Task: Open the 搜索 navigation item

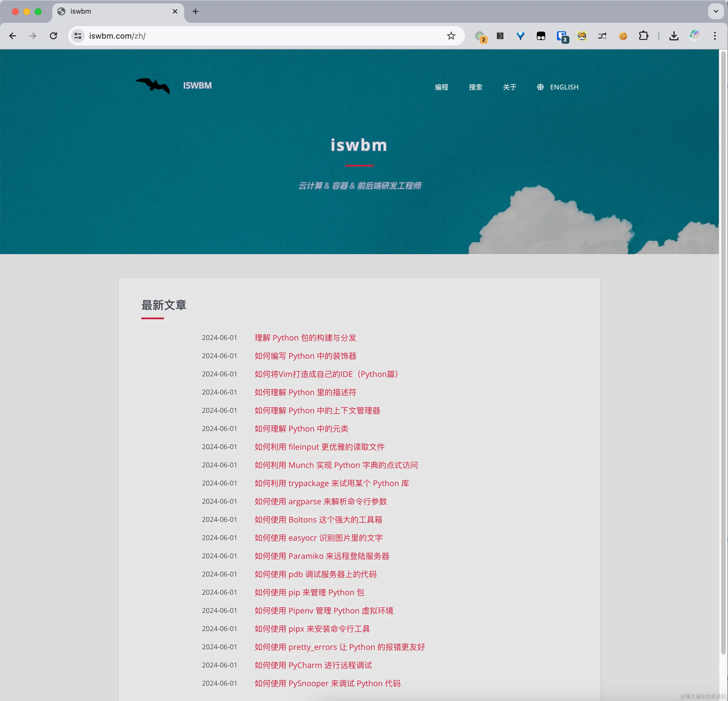Action: pyautogui.click(x=475, y=87)
